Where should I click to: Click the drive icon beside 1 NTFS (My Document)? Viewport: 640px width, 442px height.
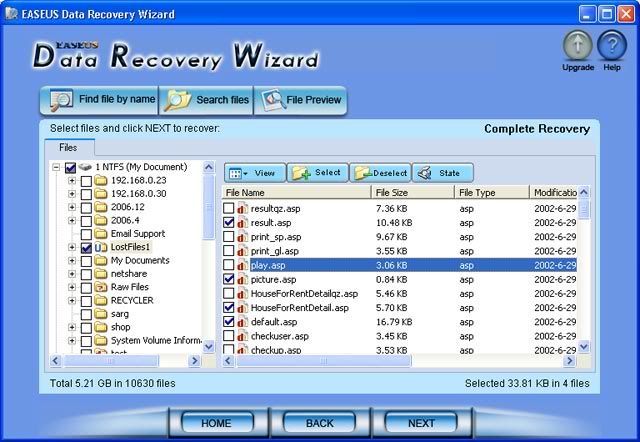coord(85,167)
